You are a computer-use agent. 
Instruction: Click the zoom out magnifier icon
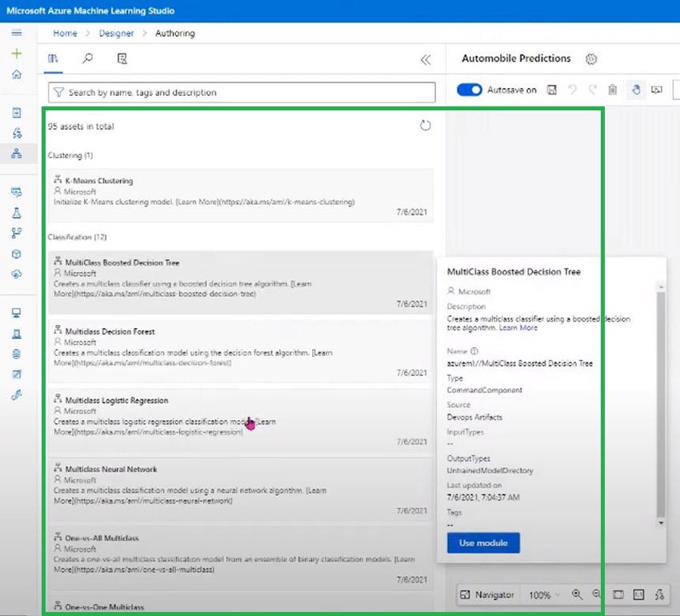pyautogui.click(x=597, y=594)
